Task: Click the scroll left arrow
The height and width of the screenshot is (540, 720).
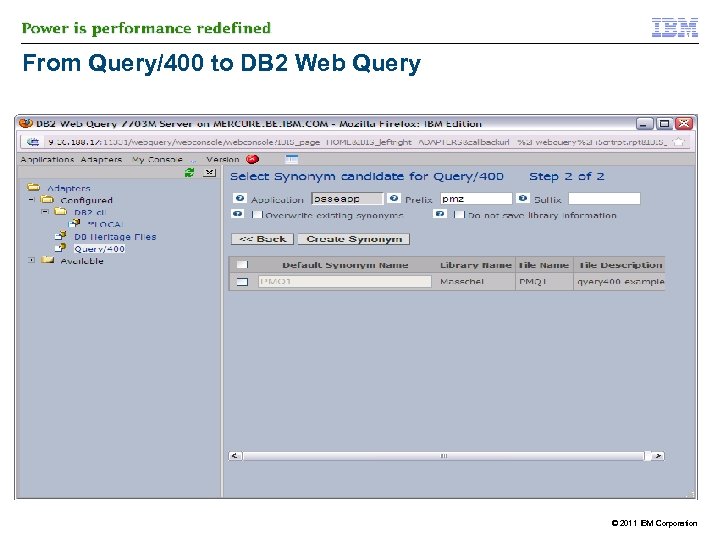Action: coord(235,456)
